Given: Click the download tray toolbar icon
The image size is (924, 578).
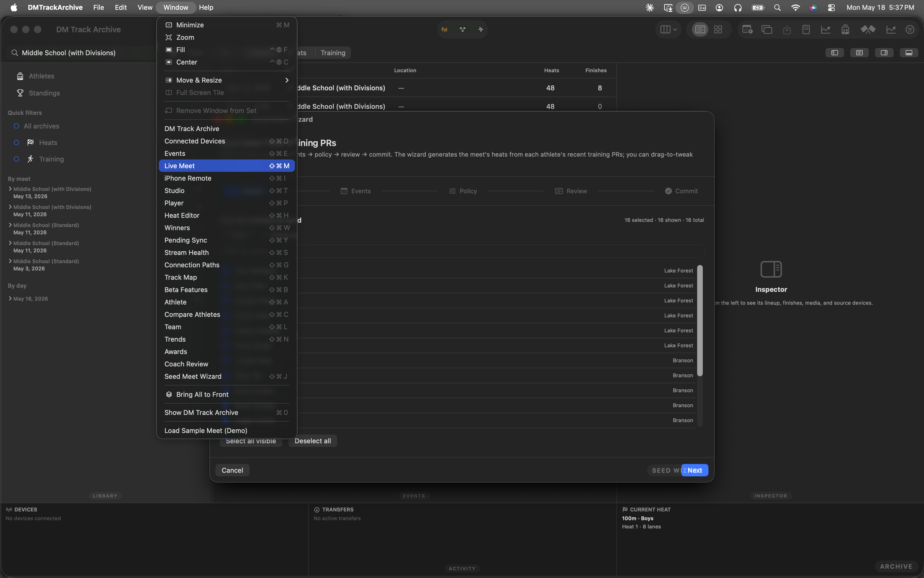Looking at the screenshot, I should [x=787, y=29].
